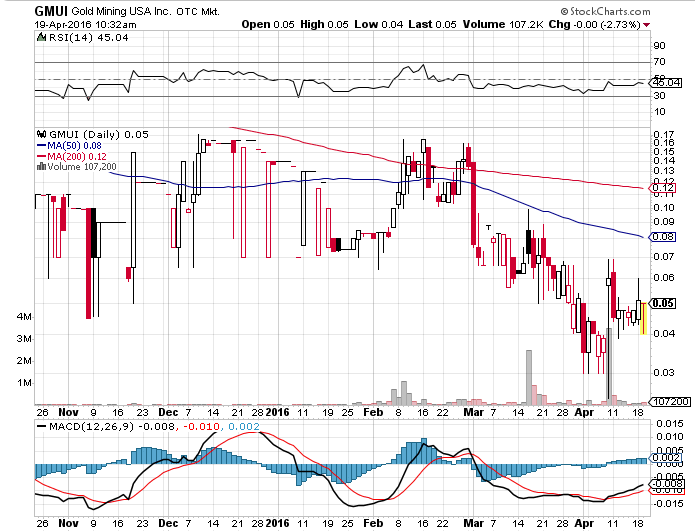This screenshot has width=695, height=531.
Task: Click the Nov label under the price panel
Action: click(69, 412)
